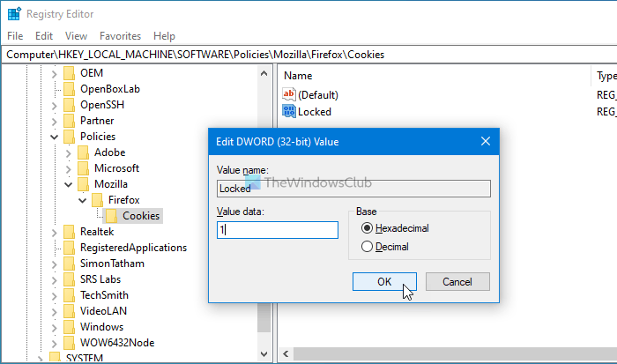This screenshot has height=364, width=617.
Task: Click the SRS Labs folder icon
Action: [x=69, y=279]
